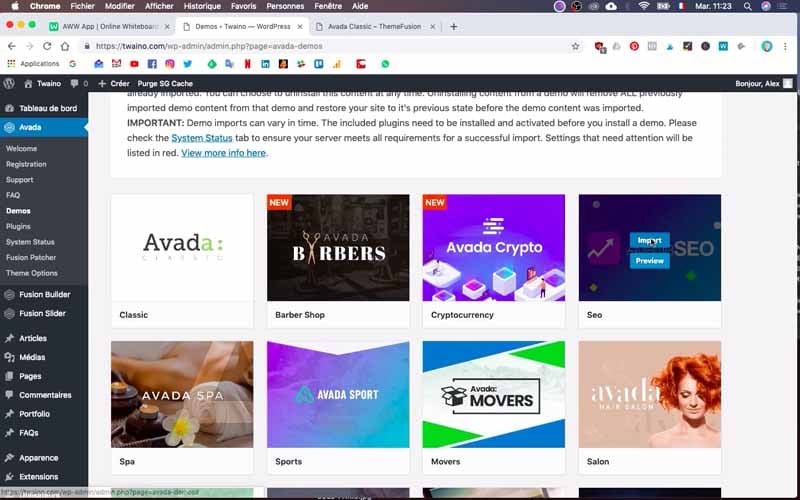The width and height of the screenshot is (800, 500).
Task: Open LinkedIn bookmark icon
Action: pyautogui.click(x=265, y=64)
